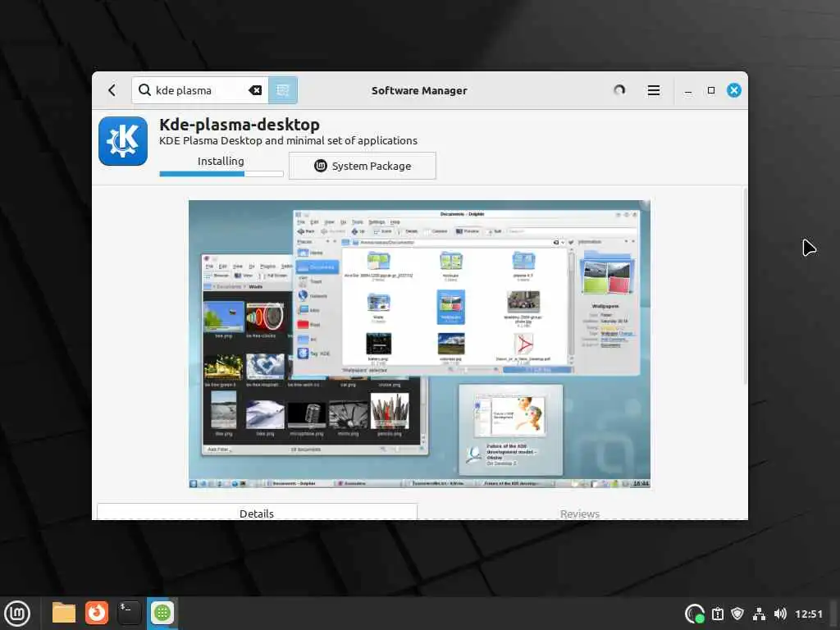Image resolution: width=840 pixels, height=630 pixels.
Task: Open the Linux Mint start menu
Action: 17,613
